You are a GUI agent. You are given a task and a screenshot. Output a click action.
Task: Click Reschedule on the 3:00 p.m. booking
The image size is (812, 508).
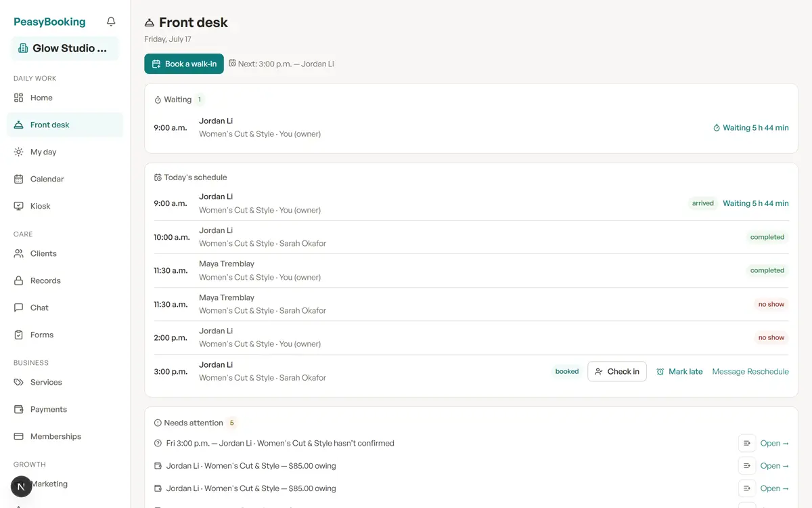767,371
